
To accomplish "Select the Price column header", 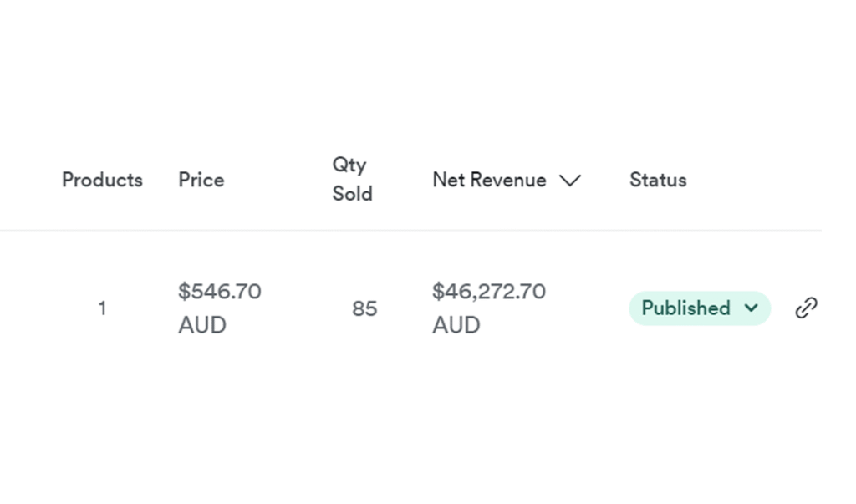I will (201, 180).
